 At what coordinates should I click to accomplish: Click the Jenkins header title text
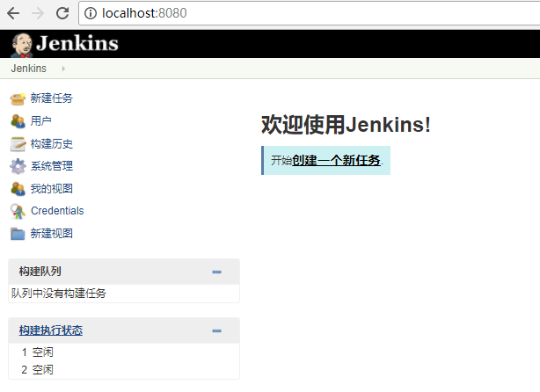(77, 43)
